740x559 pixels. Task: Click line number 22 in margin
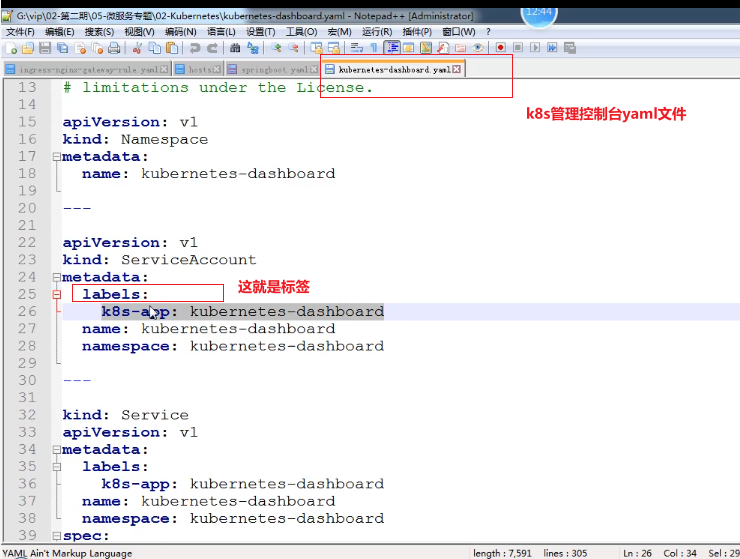(27, 242)
